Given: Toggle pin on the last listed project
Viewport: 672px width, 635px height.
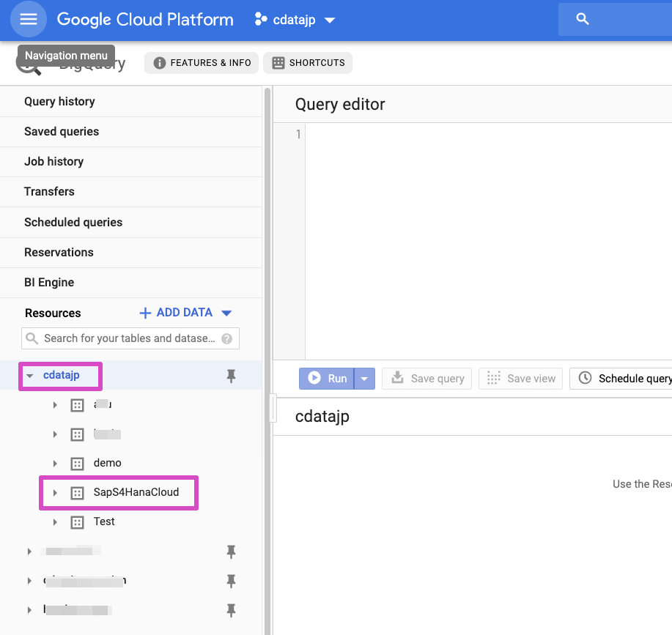Looking at the screenshot, I should click(x=231, y=609).
